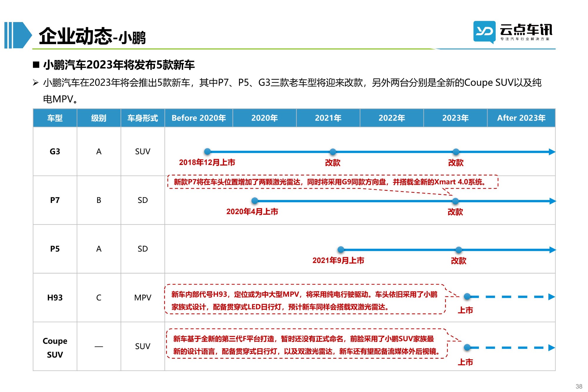Select the 企业动态-小鹏 slide title

click(x=92, y=36)
